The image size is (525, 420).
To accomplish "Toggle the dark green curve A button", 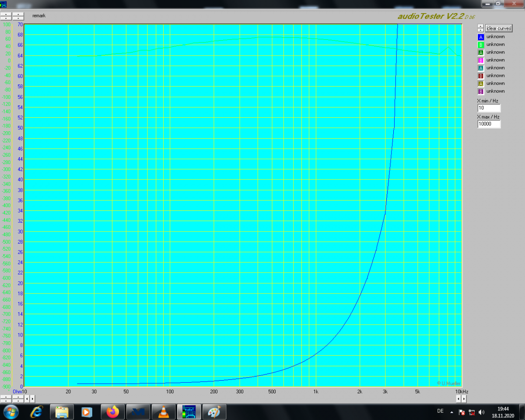I will tap(481, 52).
